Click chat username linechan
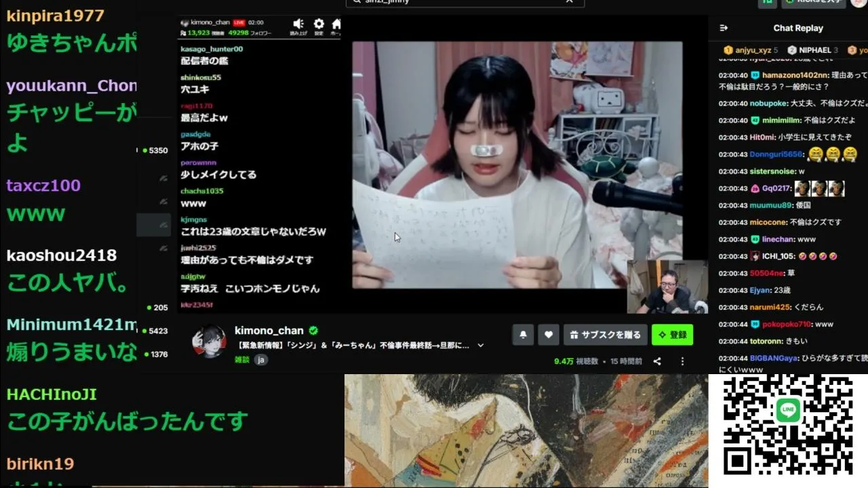868x488 pixels. pos(778,239)
